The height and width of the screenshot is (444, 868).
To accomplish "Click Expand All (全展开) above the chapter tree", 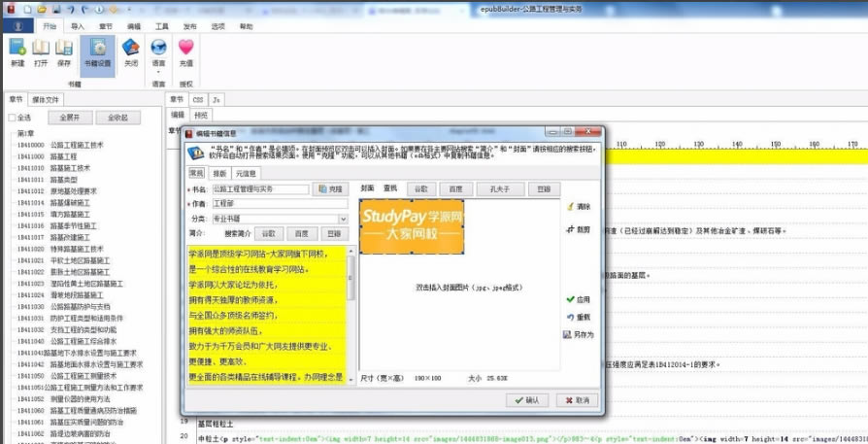I will coord(70,118).
